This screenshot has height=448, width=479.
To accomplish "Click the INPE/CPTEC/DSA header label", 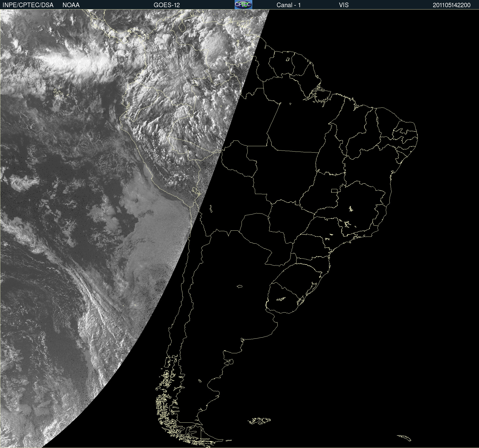I will coord(28,5).
